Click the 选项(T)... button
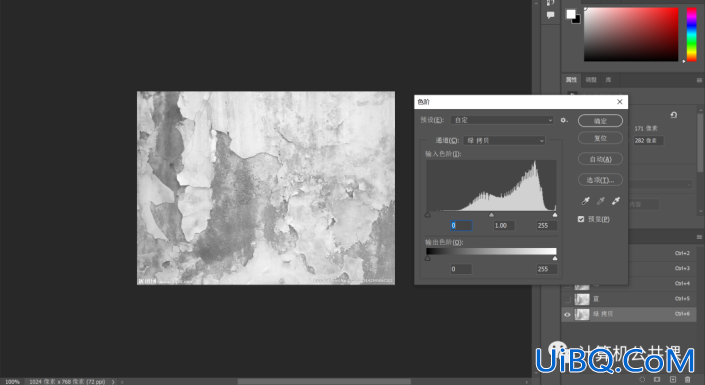 600,180
